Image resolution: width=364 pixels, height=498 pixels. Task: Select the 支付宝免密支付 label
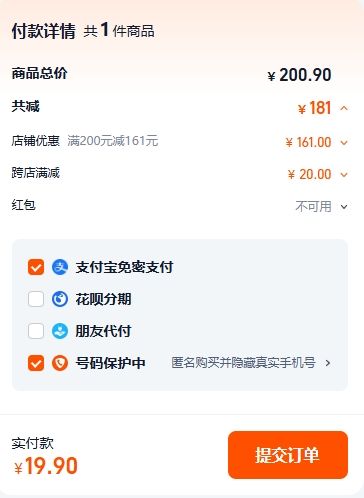coord(124,267)
